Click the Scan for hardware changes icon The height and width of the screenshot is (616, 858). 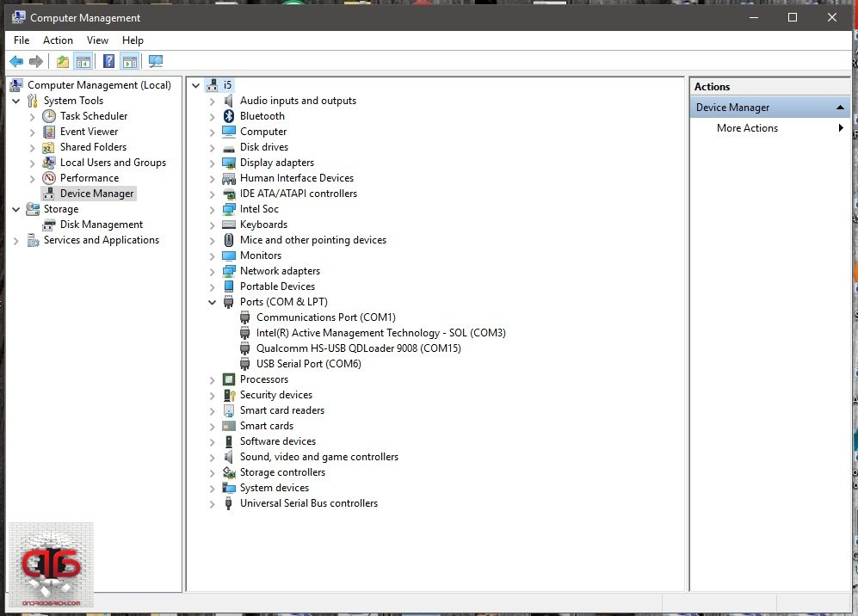[155, 61]
